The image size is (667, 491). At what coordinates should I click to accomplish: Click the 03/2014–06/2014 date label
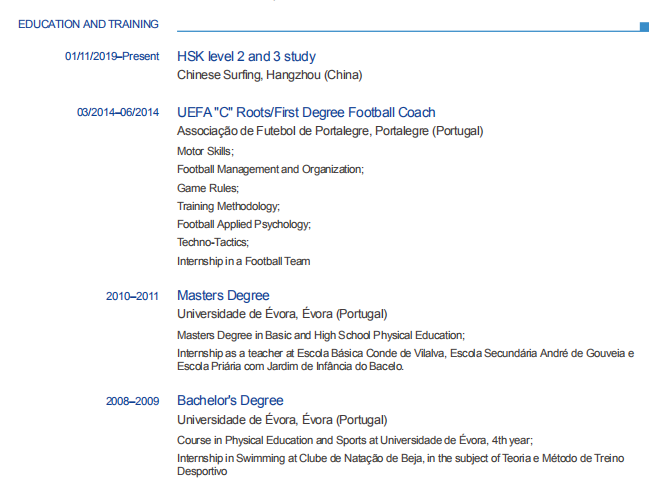click(x=118, y=113)
